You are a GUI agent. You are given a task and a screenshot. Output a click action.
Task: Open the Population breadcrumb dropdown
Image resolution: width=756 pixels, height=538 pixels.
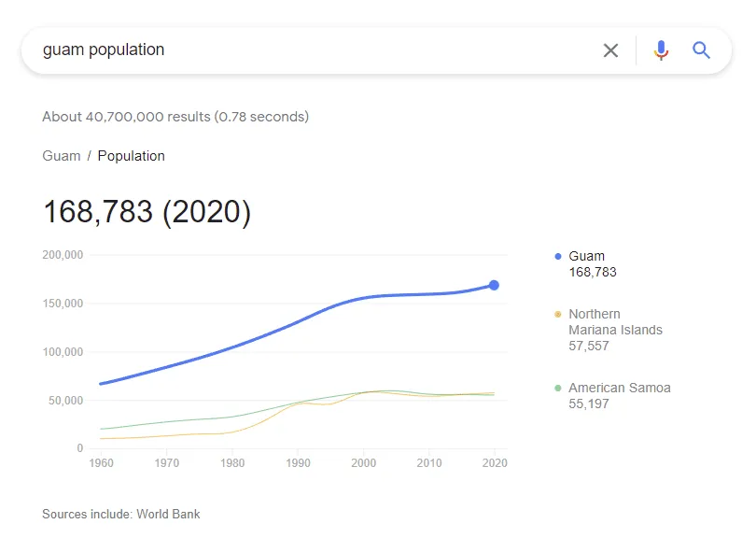tap(132, 156)
